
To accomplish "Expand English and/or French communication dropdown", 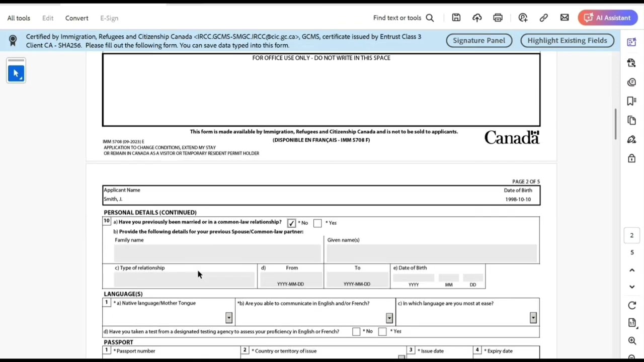I will [389, 318].
